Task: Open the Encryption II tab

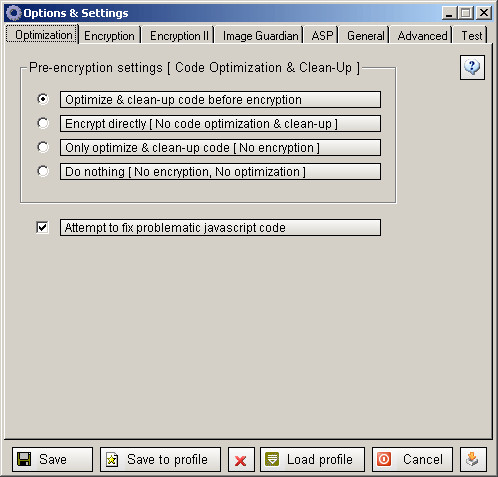Action: [x=179, y=36]
